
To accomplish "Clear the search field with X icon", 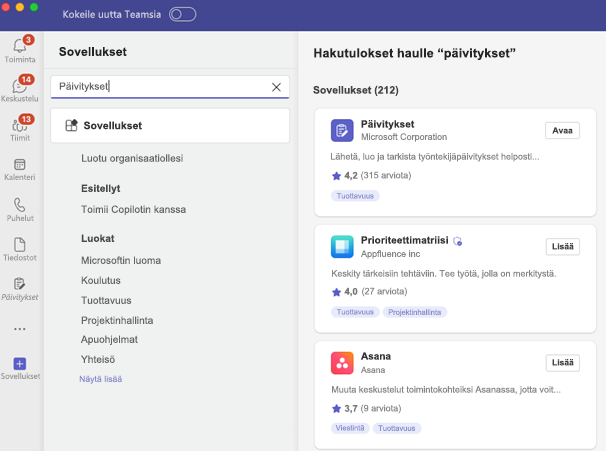I will click(x=276, y=87).
